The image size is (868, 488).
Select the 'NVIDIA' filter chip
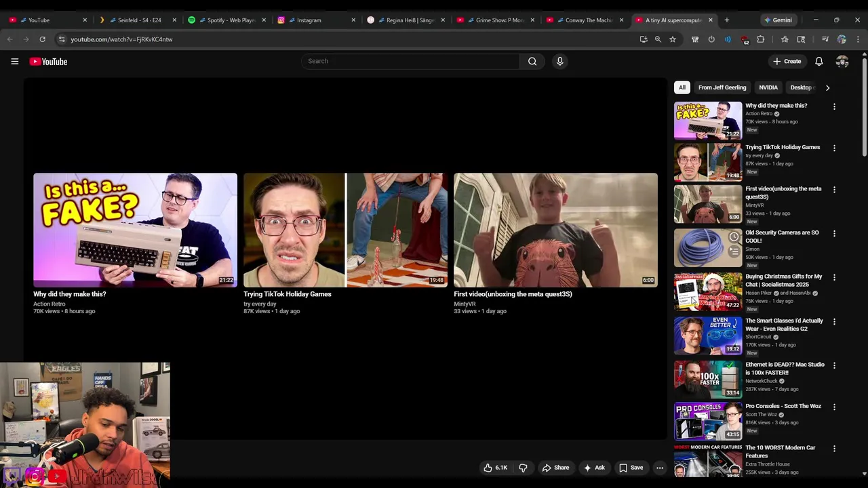(x=768, y=87)
